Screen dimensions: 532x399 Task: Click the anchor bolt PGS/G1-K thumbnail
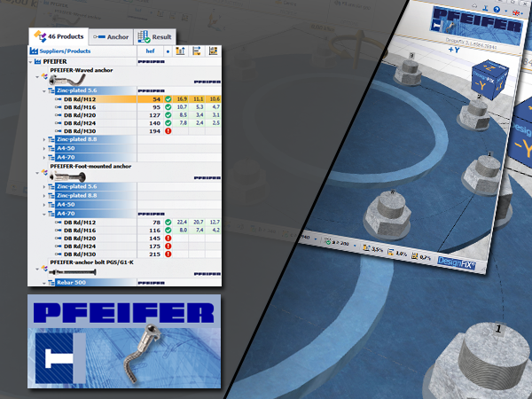click(x=73, y=272)
